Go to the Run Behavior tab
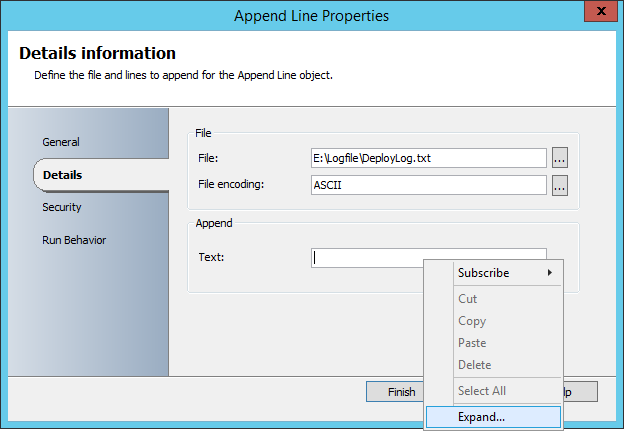624x431 pixels. (74, 240)
